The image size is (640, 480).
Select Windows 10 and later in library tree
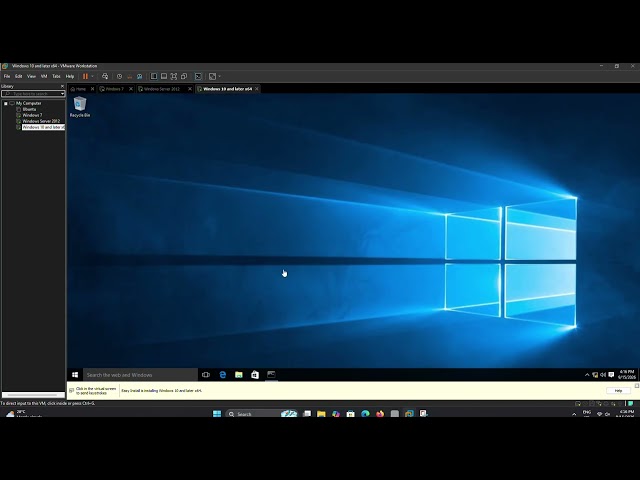tap(43, 127)
